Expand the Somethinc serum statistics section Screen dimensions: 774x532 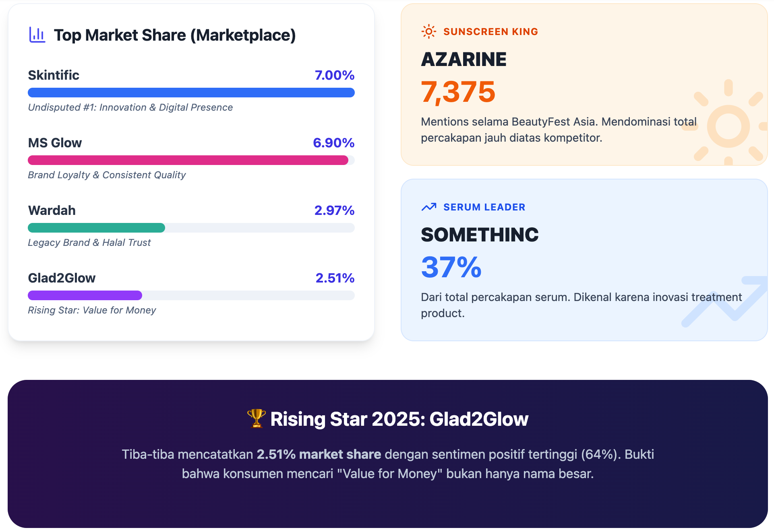point(584,258)
